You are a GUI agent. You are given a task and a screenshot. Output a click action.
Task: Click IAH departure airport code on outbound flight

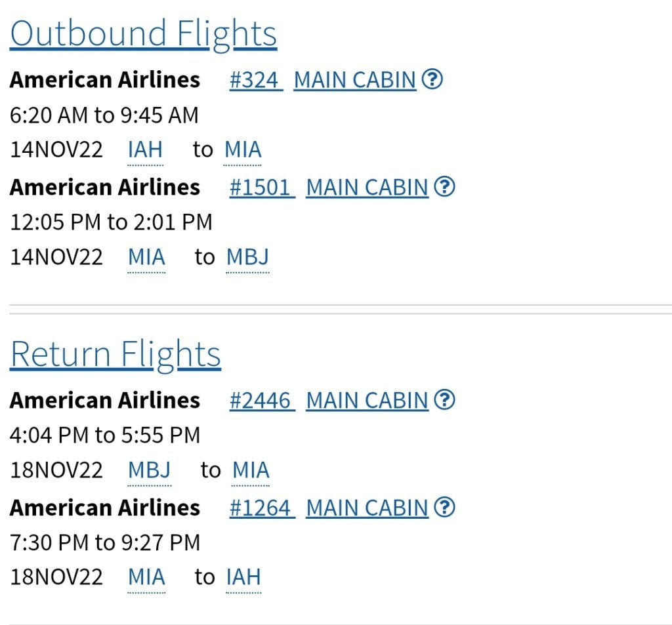[145, 150]
